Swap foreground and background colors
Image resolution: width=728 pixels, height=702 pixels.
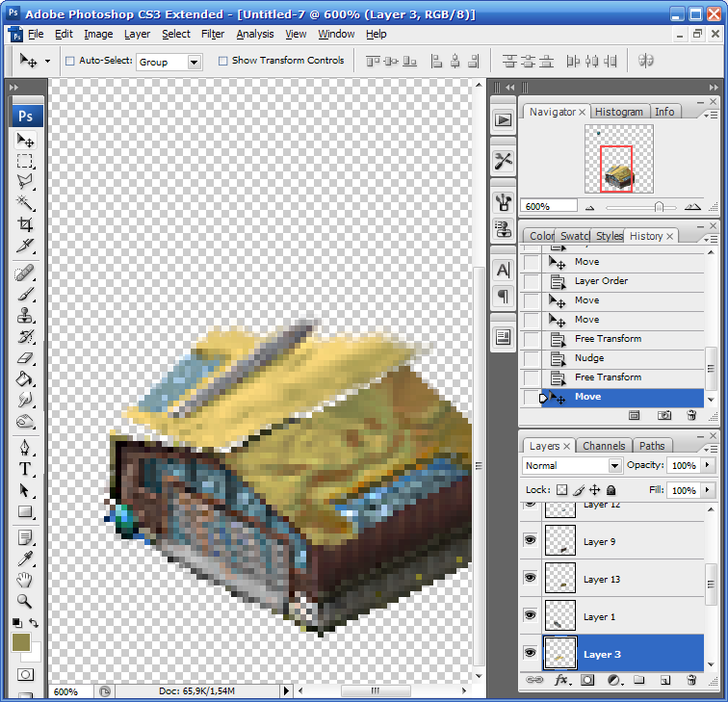tap(34, 623)
